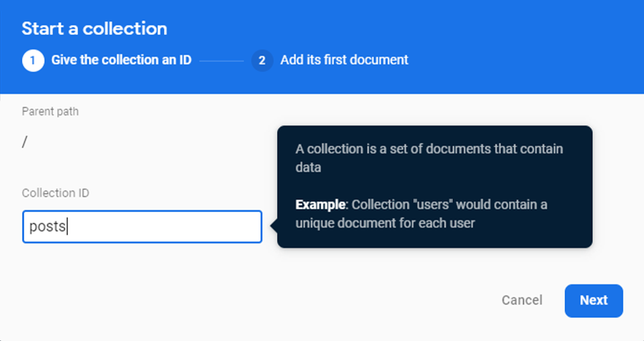Click the 'Collection "users" would contain' tooltip text
Screen dimensions: 644x341
450,205
